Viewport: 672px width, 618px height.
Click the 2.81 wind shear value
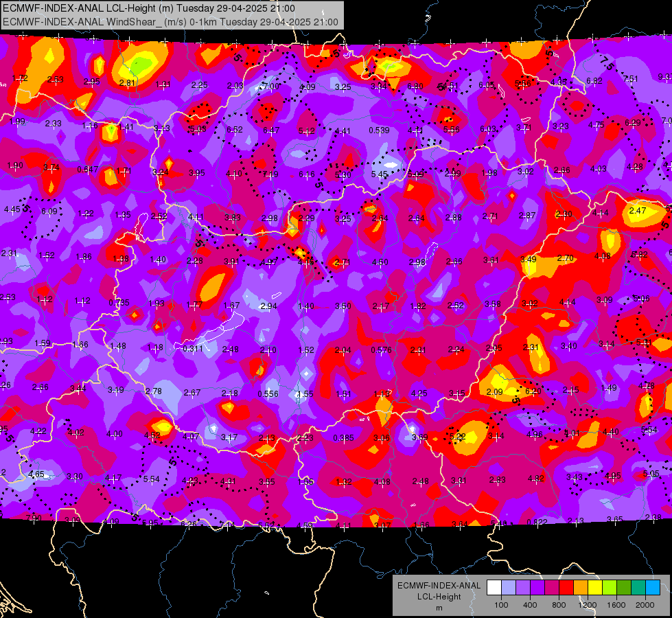point(127,83)
